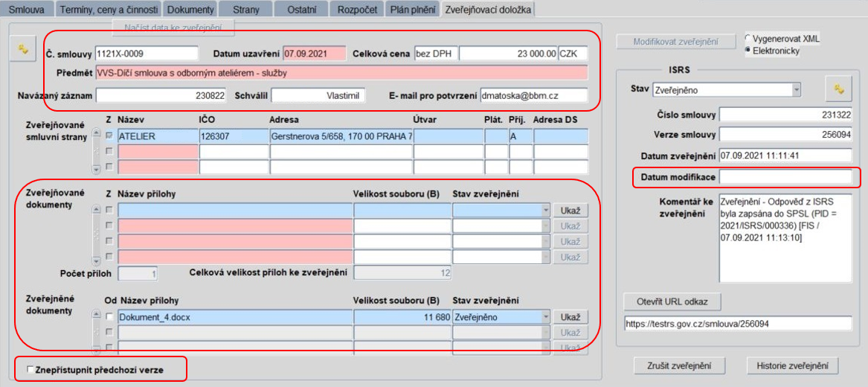Click the IČO cell 126307
Screen dimensions: 868x387
[233, 135]
